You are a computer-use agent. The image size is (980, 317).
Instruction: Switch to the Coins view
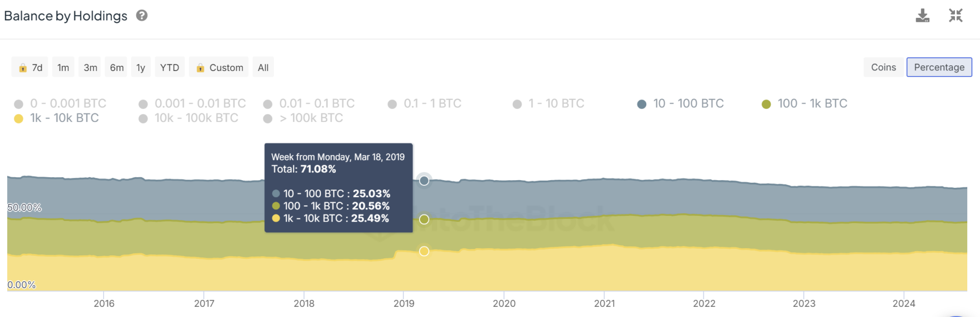pos(884,67)
